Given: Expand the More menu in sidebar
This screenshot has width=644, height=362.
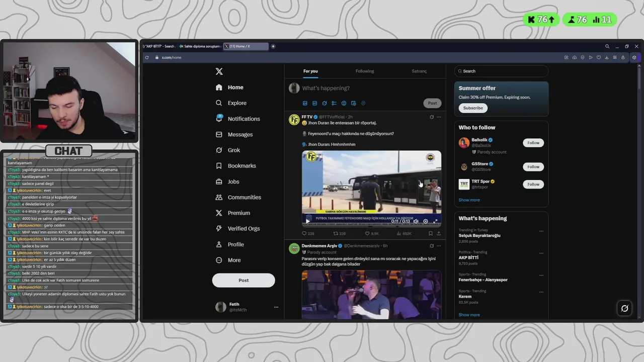Looking at the screenshot, I should (x=228, y=260).
